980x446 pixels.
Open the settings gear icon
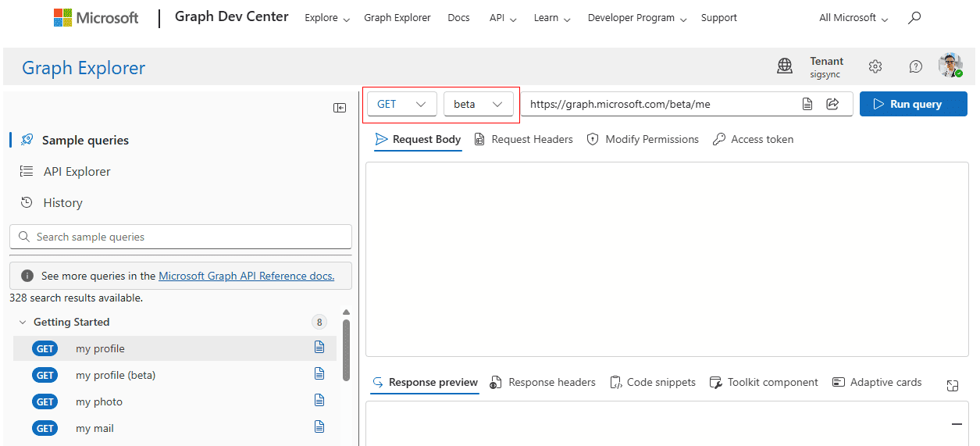[875, 67]
